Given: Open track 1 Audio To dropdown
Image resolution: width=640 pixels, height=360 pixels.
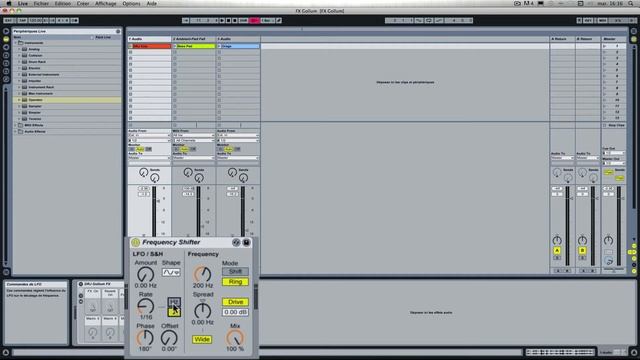Looking at the screenshot, I should [149, 158].
